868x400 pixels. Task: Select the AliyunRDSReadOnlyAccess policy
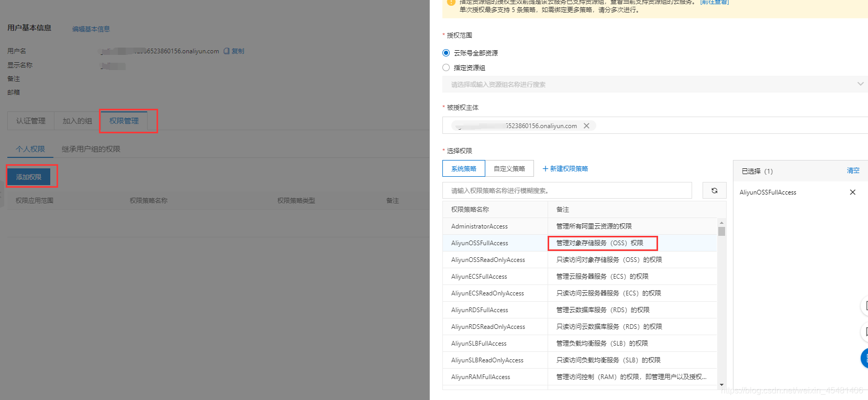coord(580,327)
